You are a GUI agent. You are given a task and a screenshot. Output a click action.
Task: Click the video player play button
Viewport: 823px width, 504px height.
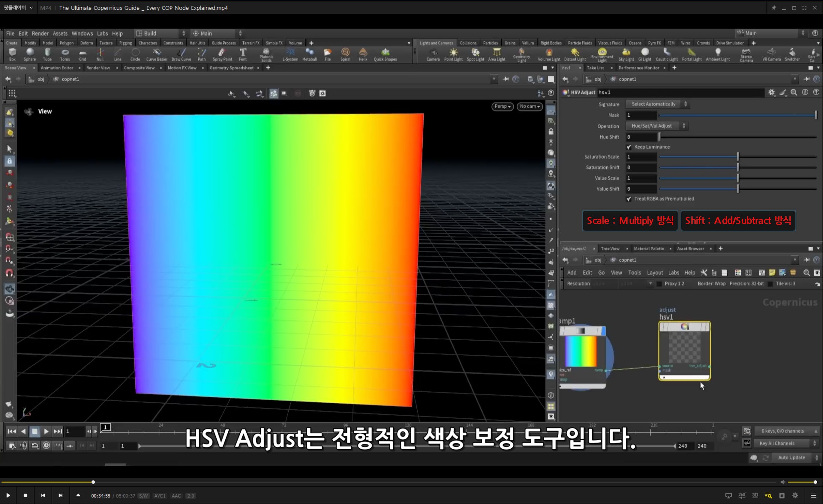pyautogui.click(x=8, y=495)
